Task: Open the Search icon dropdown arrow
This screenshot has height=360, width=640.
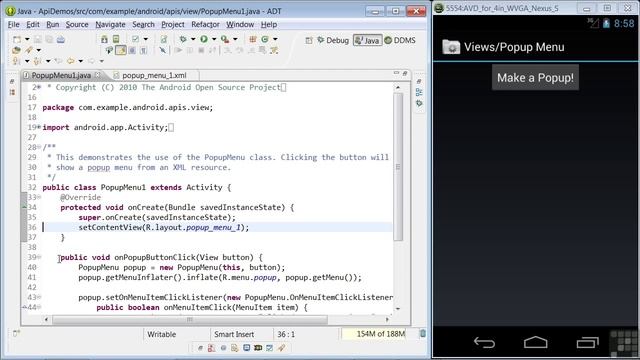Action: pos(39,50)
